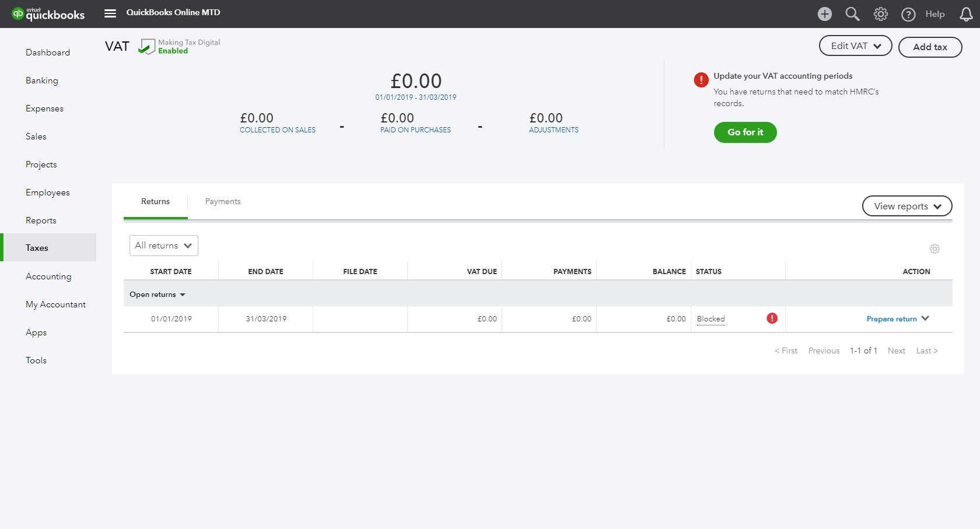Click the Blocked status text
This screenshot has width=980, height=529.
[711, 319]
